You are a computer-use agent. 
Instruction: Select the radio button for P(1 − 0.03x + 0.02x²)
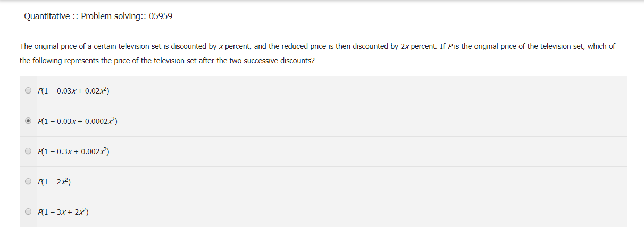click(x=28, y=91)
